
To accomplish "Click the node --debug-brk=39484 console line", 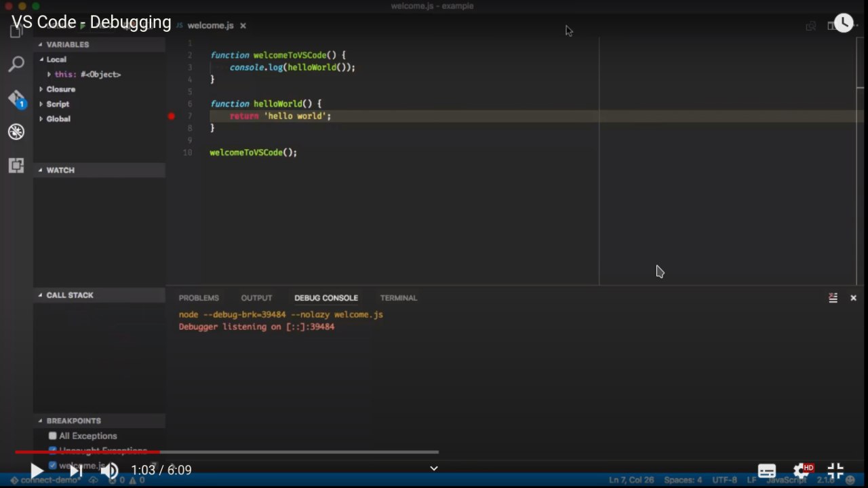I will pos(281,315).
